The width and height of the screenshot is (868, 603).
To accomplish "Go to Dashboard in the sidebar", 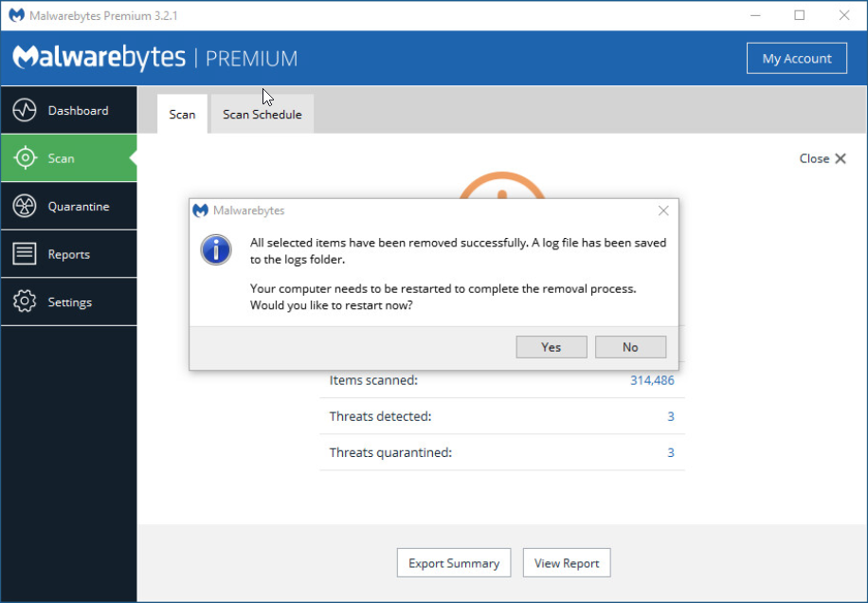I will [68, 110].
